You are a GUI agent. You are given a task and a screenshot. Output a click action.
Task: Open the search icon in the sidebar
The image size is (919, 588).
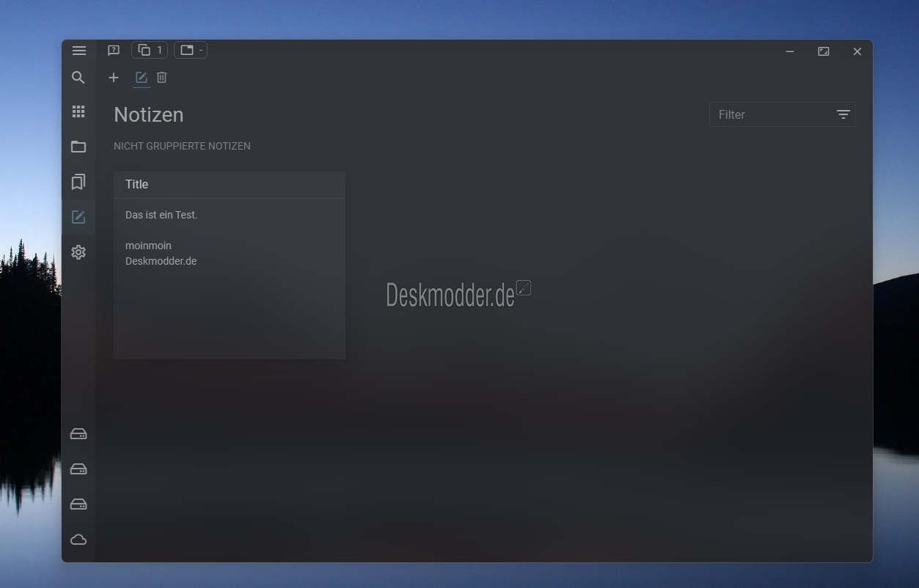tap(78, 78)
